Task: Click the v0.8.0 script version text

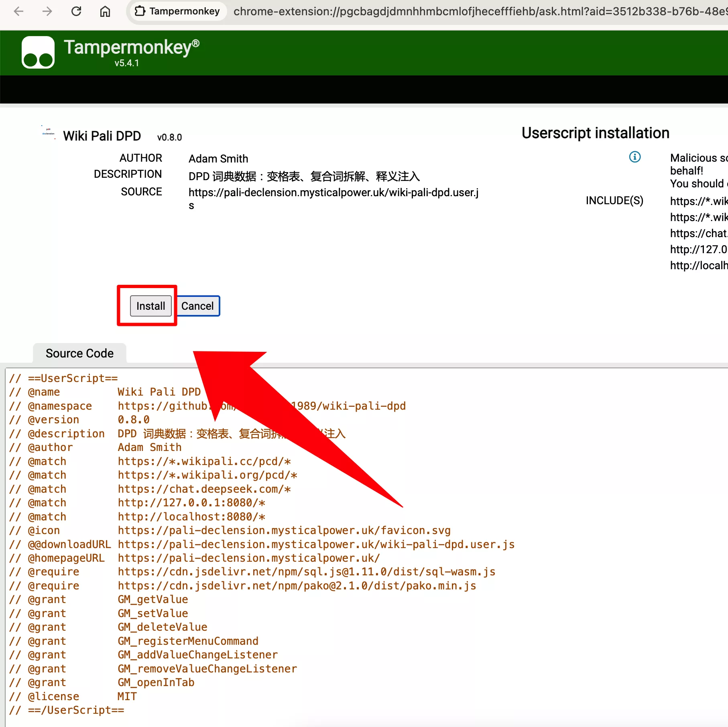Action: pyautogui.click(x=169, y=137)
